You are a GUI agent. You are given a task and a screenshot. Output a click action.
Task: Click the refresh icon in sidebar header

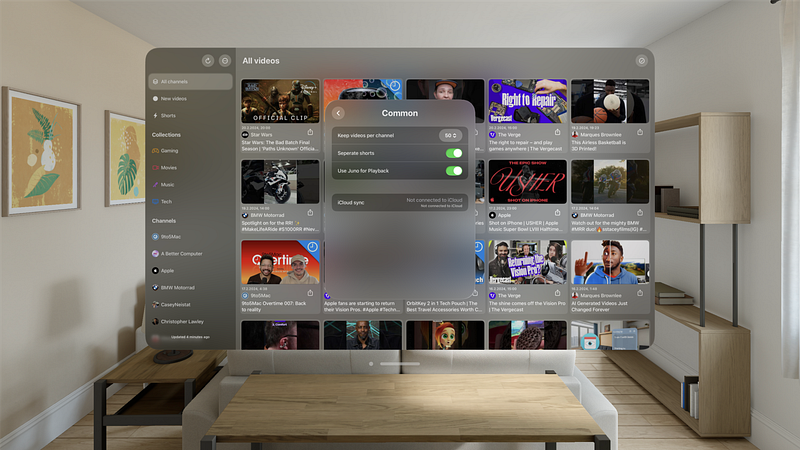208,61
